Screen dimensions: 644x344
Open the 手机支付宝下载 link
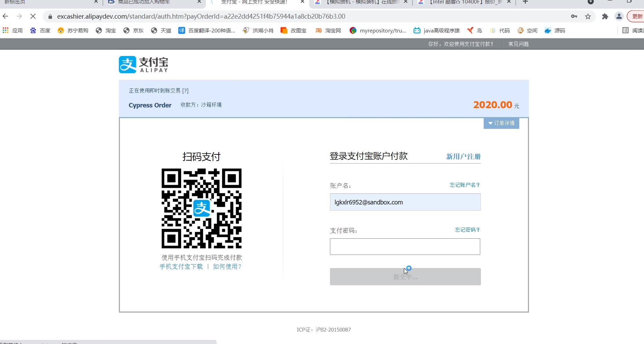181,266
